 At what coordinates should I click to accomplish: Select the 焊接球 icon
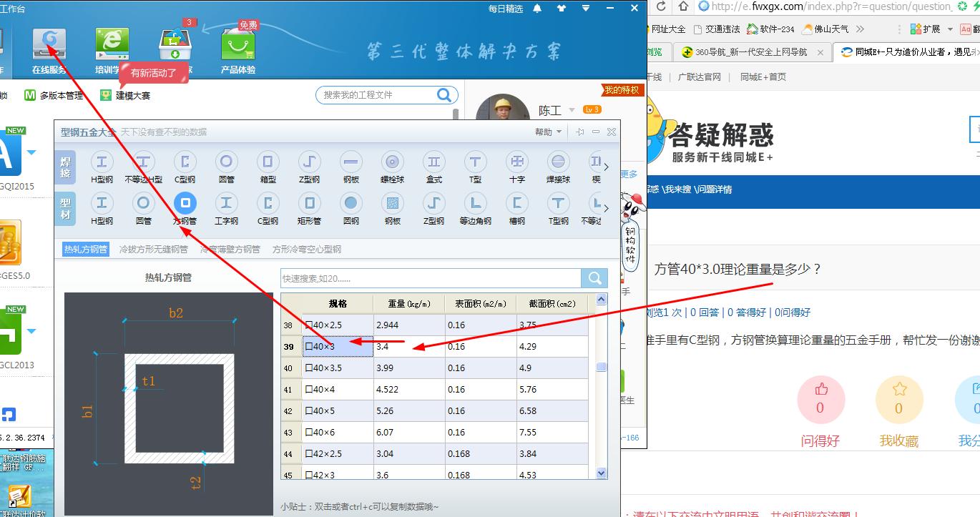tap(559, 162)
